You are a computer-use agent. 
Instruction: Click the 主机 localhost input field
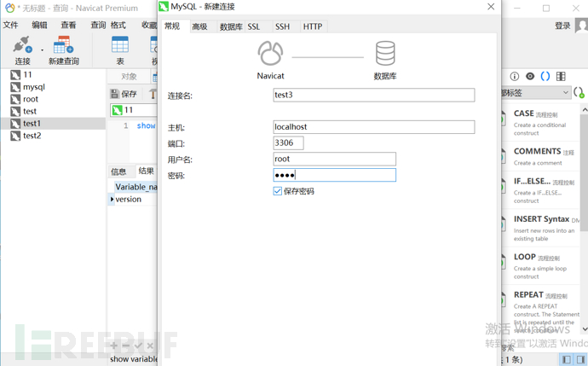pyautogui.click(x=374, y=127)
